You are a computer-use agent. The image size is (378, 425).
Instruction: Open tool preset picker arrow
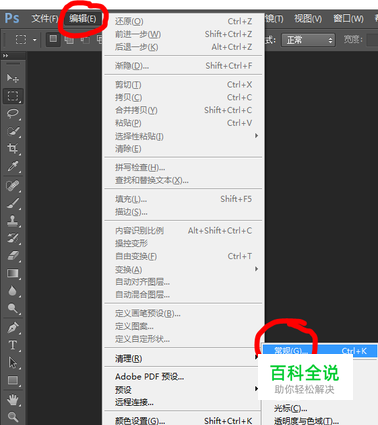35,40
